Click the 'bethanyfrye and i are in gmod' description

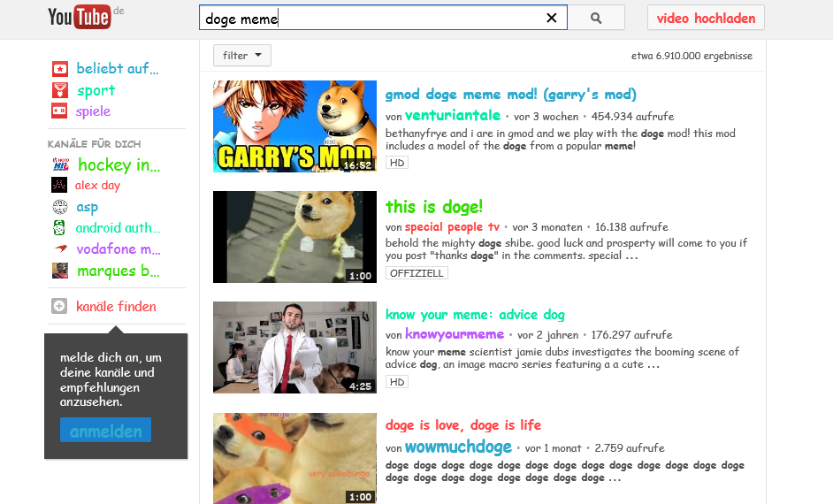tap(561, 140)
